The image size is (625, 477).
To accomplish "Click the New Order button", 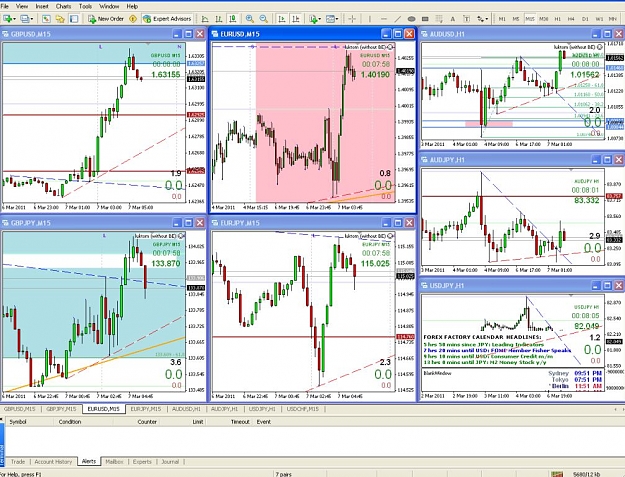I will tap(106, 19).
